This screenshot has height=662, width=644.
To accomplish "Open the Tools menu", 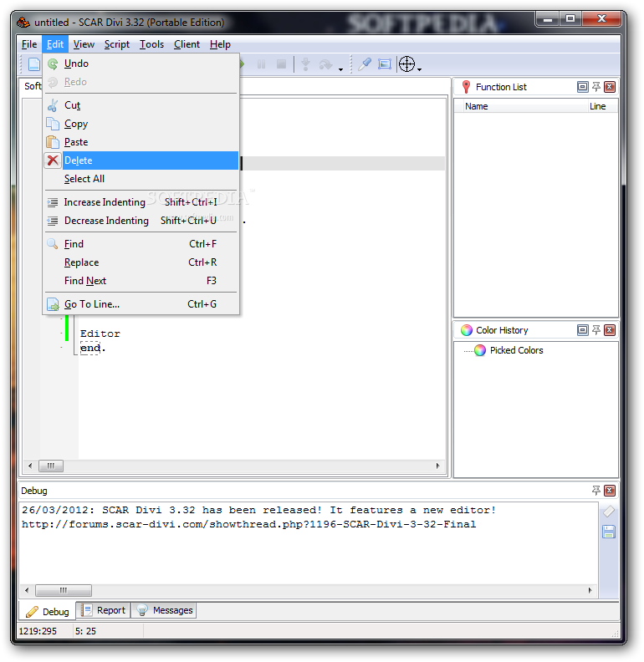I will click(151, 44).
